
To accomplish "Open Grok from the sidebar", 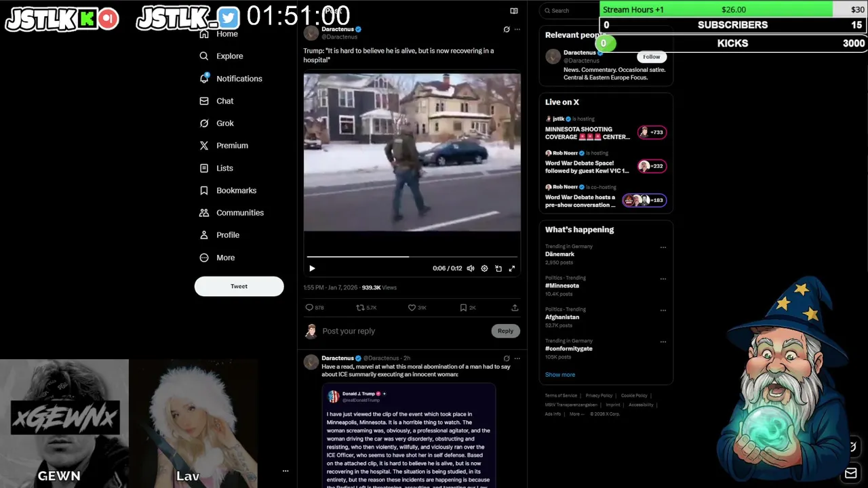I will coord(216,123).
